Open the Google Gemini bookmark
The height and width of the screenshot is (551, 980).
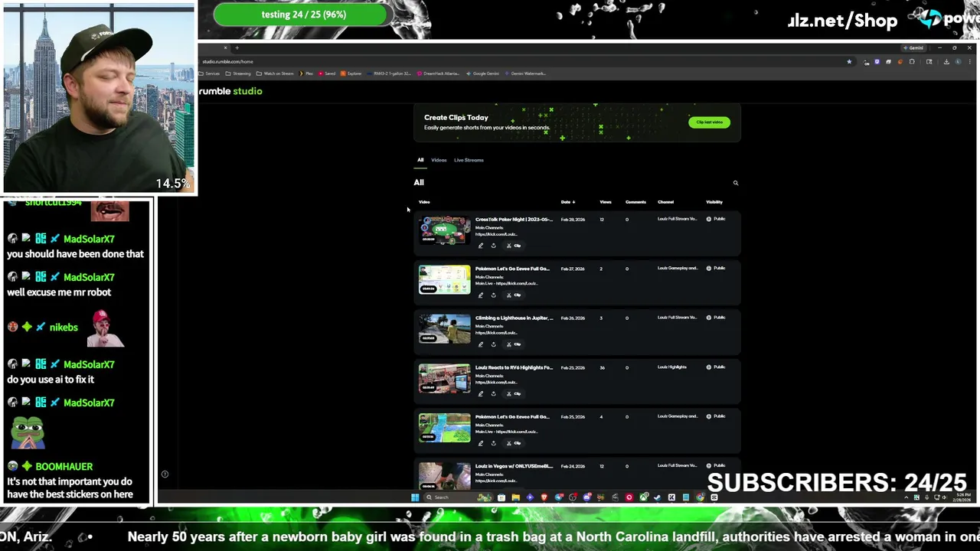tap(482, 73)
